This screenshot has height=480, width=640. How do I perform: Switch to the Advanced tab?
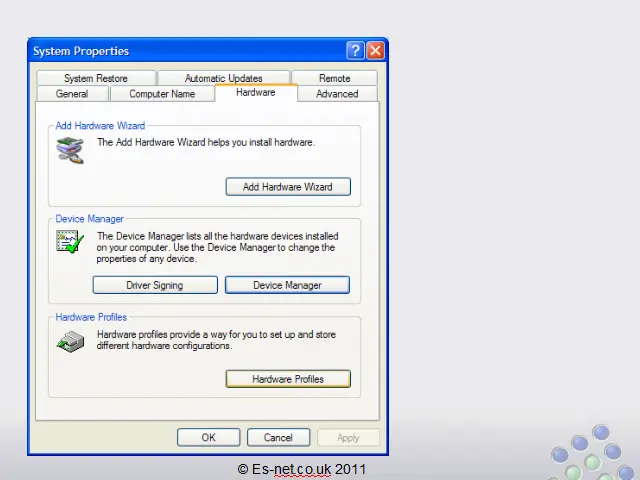pos(337,94)
